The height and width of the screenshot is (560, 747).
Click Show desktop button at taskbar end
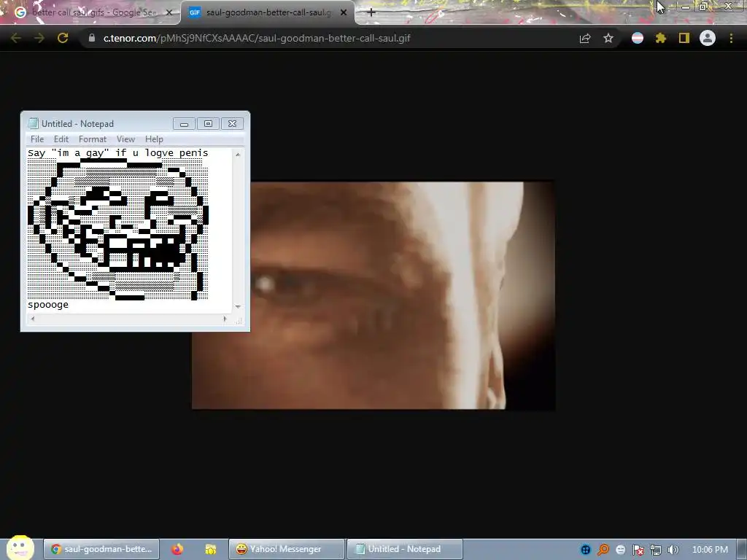click(x=742, y=549)
